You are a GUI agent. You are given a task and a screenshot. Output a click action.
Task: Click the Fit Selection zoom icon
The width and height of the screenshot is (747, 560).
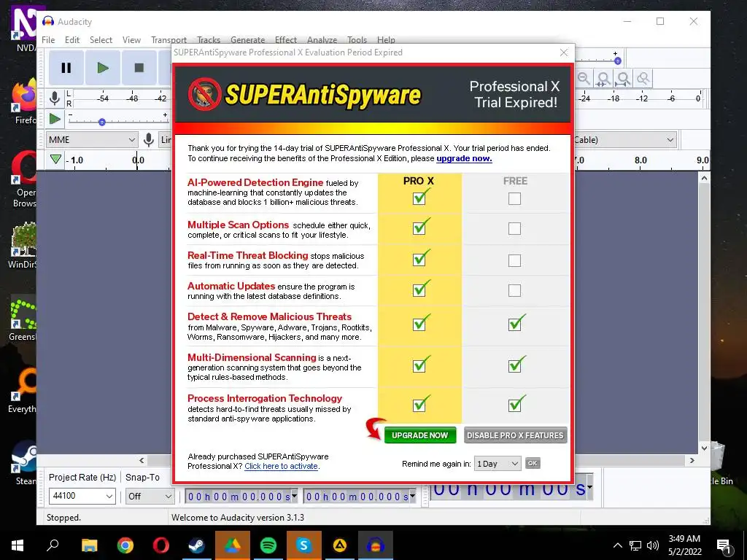pos(603,78)
